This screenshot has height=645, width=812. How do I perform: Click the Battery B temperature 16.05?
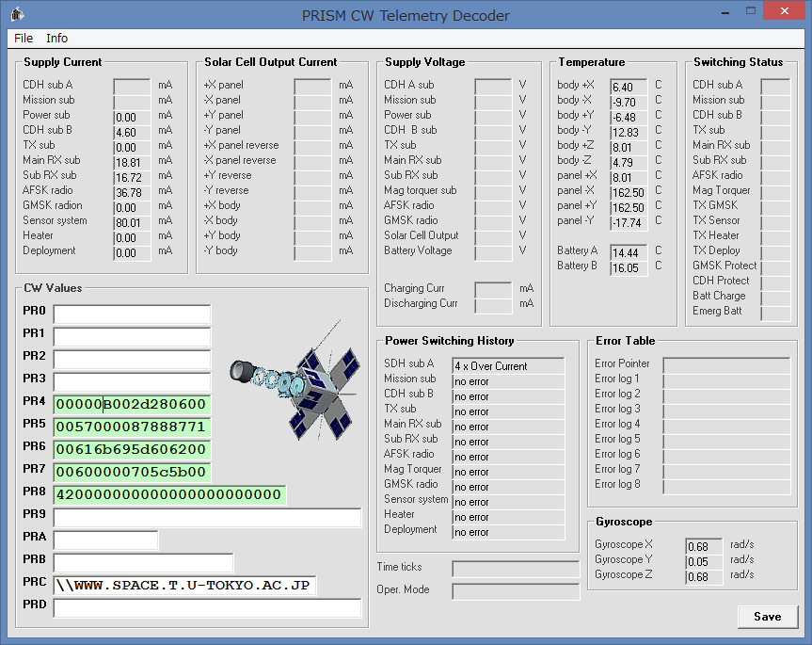coord(629,267)
